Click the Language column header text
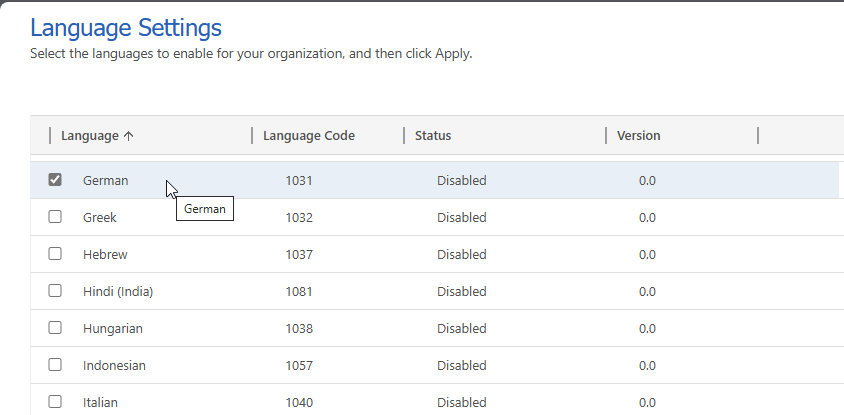 90,136
